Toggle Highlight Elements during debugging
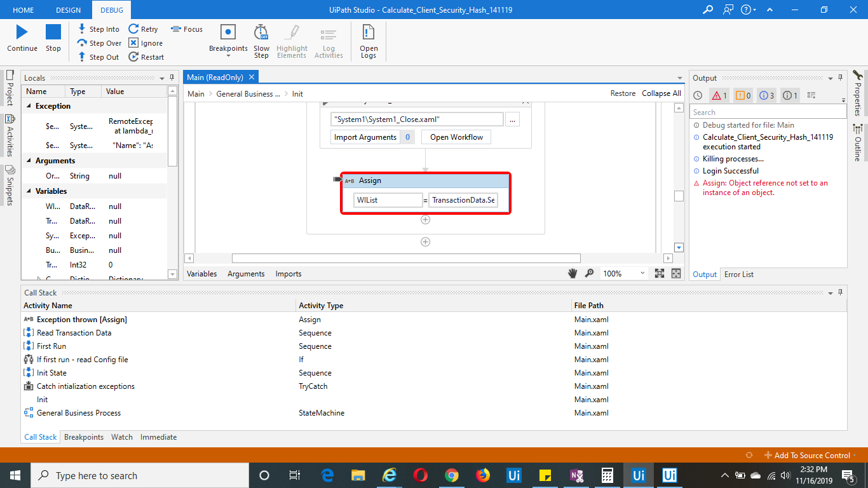Screen dimensions: 868x488 pyautogui.click(x=292, y=40)
